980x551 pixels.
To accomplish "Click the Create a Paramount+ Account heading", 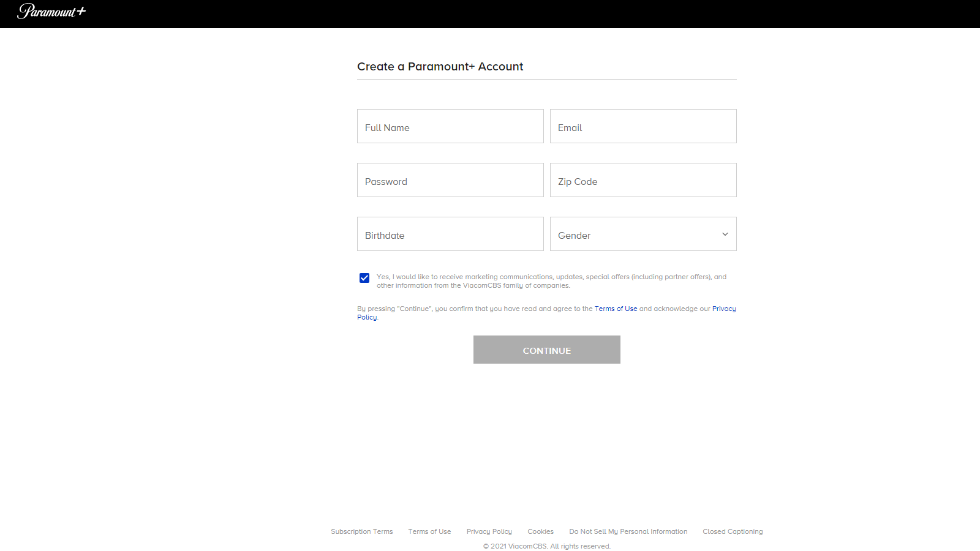I will pyautogui.click(x=440, y=66).
